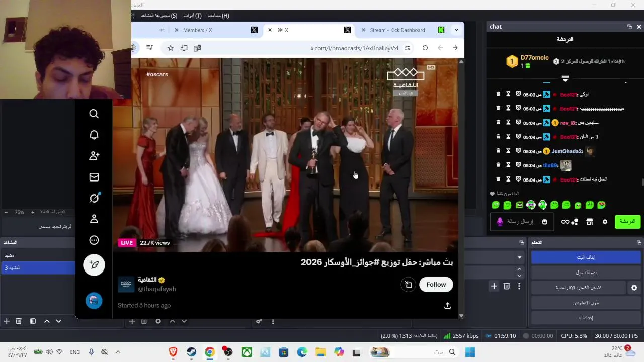Follow the thaqafeyah account
This screenshot has width=644, height=362.
436,285
